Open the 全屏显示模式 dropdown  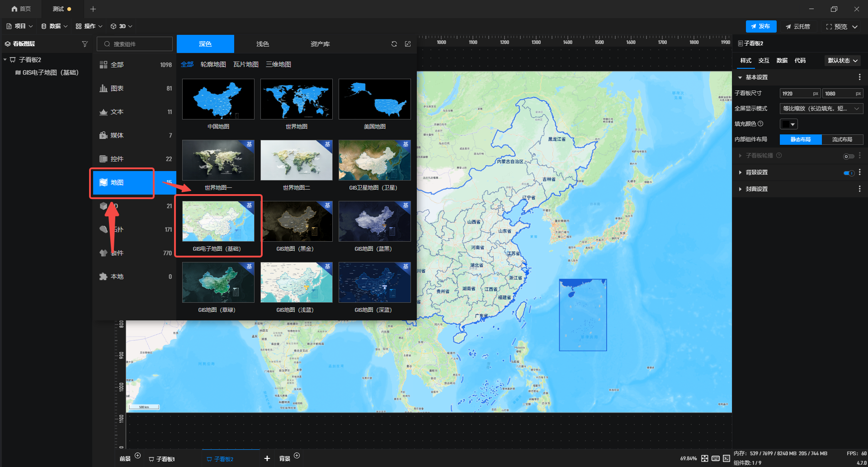(x=821, y=109)
